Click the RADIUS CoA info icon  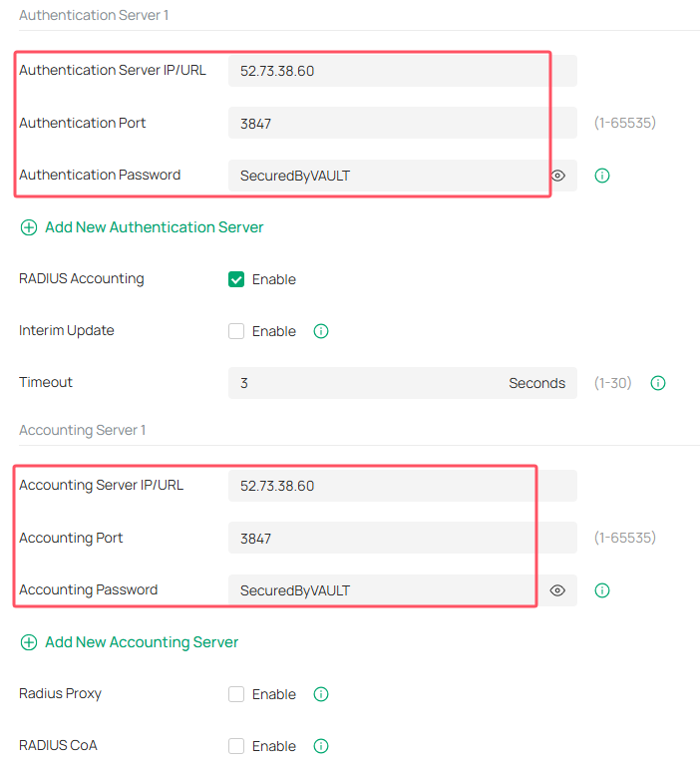coord(321,746)
